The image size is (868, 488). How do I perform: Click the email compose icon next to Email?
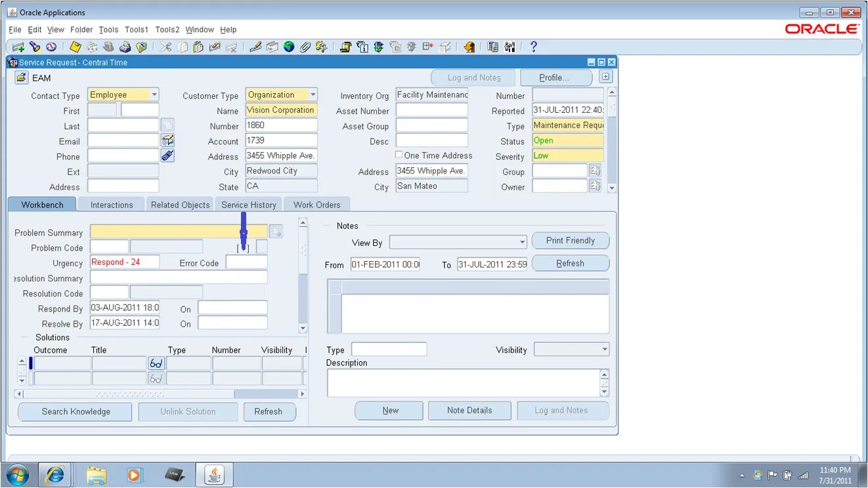point(167,140)
